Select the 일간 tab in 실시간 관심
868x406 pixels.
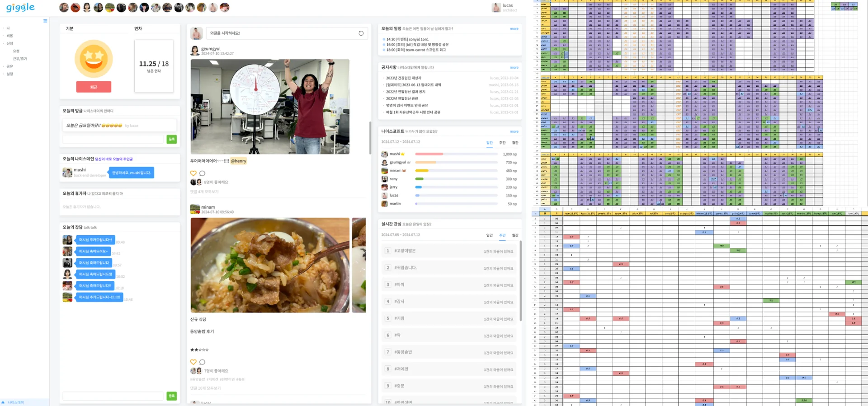point(489,235)
